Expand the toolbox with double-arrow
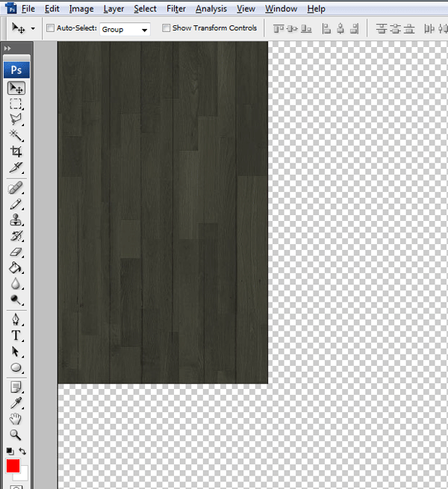Screen dimensions: 448x489 (x=7, y=49)
